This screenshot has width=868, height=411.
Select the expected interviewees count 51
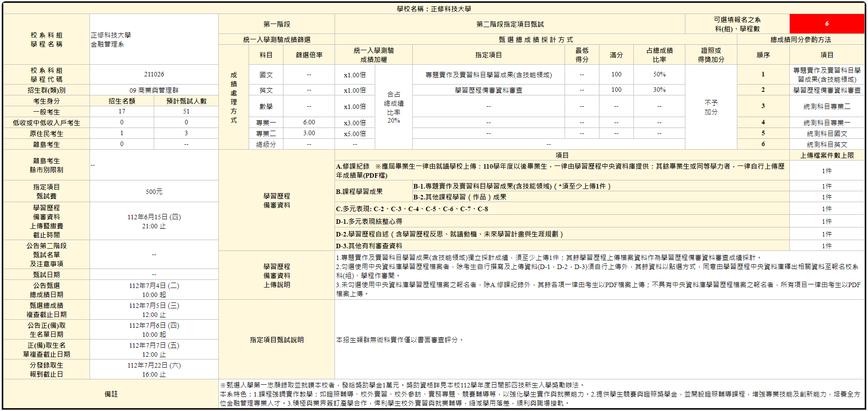tap(186, 111)
